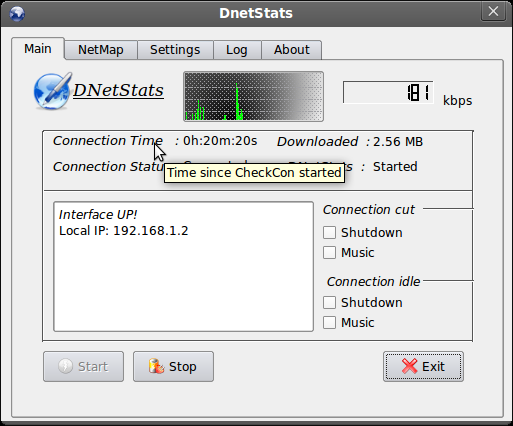
Task: Click the kbps speed readout field
Action: (x=388, y=92)
